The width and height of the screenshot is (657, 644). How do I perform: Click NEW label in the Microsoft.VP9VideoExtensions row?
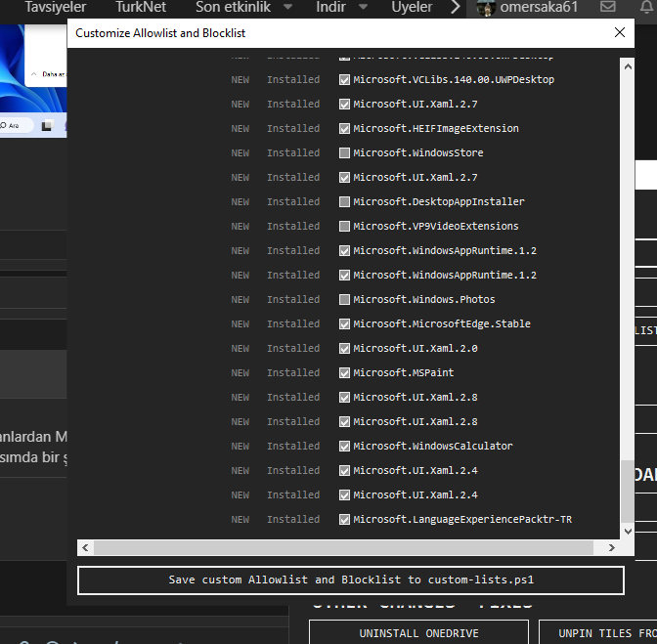[x=241, y=226]
